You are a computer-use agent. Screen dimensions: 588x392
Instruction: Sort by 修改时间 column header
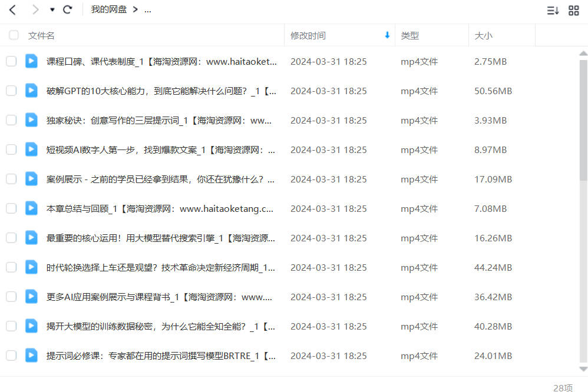pos(308,35)
